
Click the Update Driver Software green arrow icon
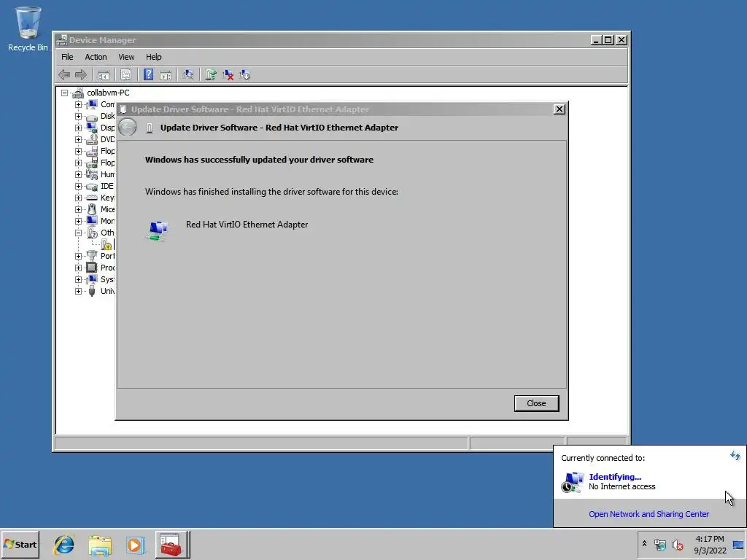coord(211,75)
